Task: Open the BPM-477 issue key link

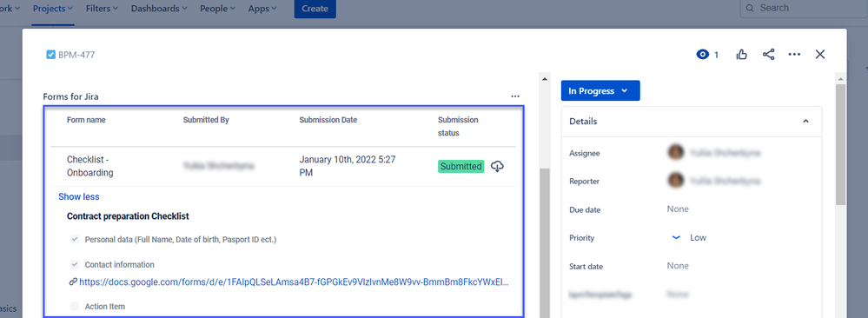Action: 76,55
